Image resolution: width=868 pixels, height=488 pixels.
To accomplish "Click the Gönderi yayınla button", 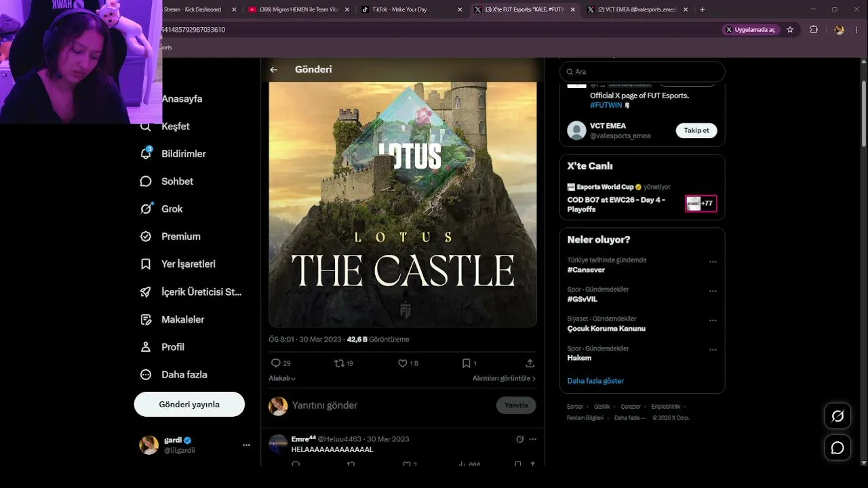I will coord(189,405).
